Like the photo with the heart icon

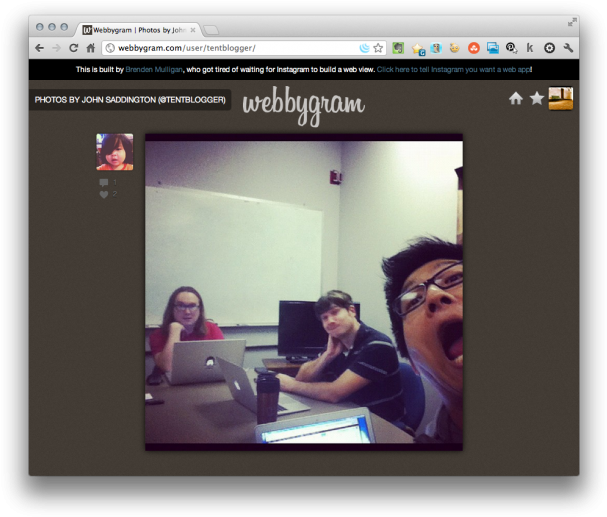click(x=104, y=194)
